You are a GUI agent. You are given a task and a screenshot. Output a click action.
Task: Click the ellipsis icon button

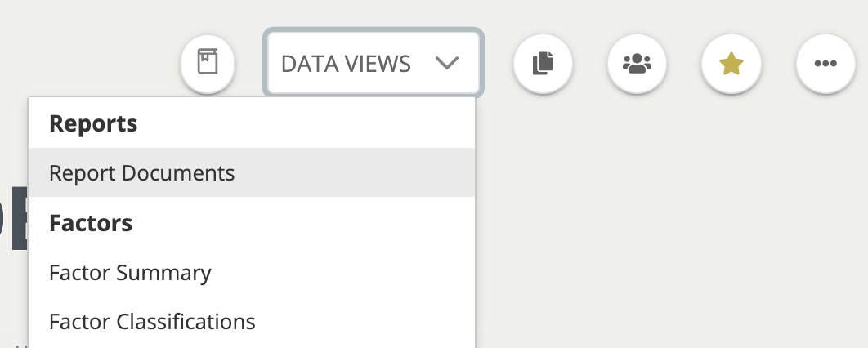coord(825,63)
